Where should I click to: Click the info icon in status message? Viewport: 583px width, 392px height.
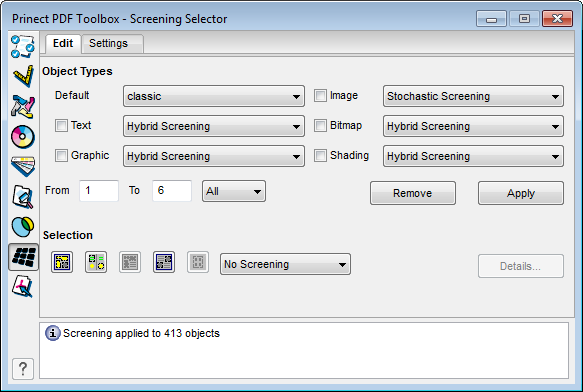tap(52, 333)
